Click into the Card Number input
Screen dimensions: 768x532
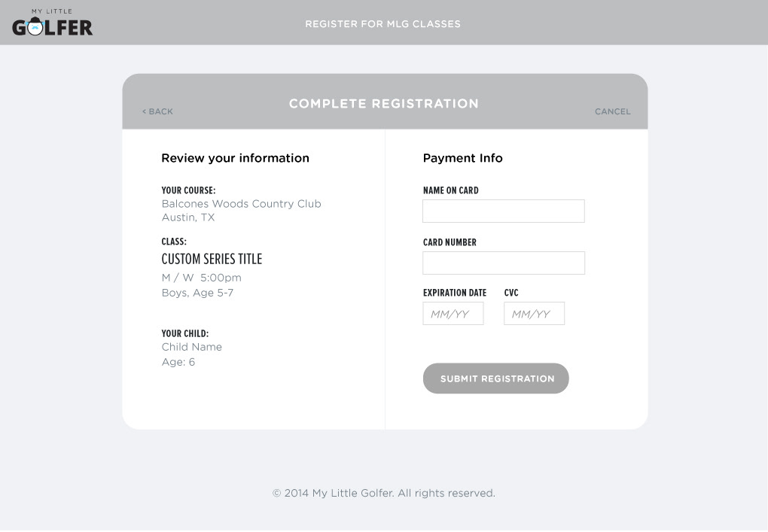point(504,263)
